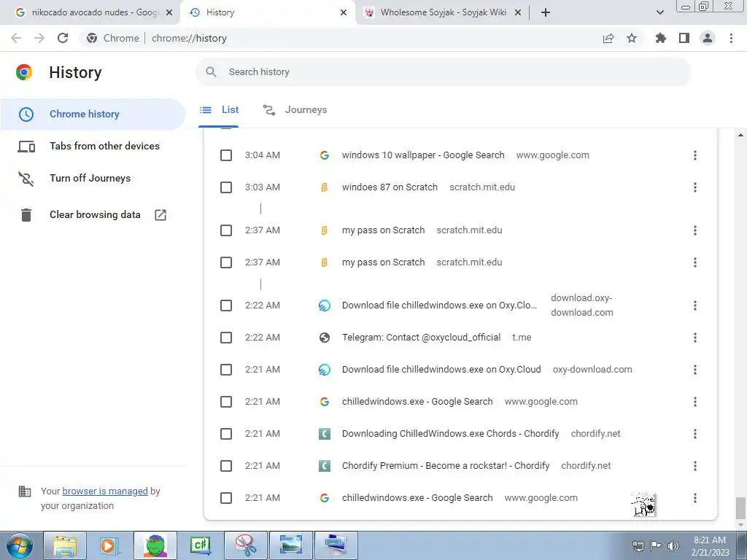Image resolution: width=747 pixels, height=560 pixels.
Task: Open the profile avatar menu
Action: click(708, 38)
